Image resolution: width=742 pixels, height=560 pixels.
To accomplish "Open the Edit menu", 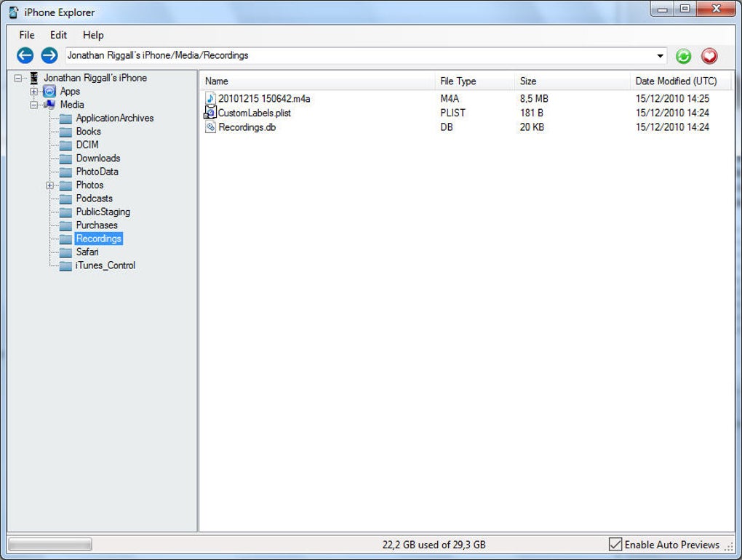I will 59,35.
